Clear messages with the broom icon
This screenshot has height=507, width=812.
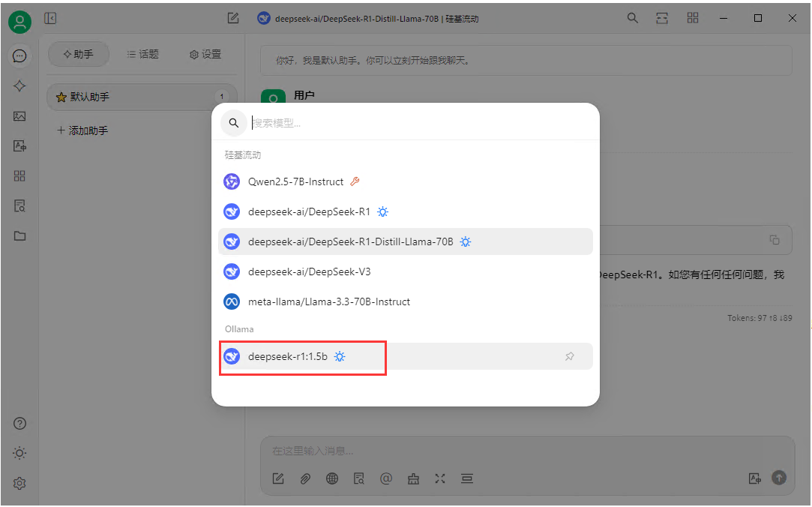click(x=413, y=478)
